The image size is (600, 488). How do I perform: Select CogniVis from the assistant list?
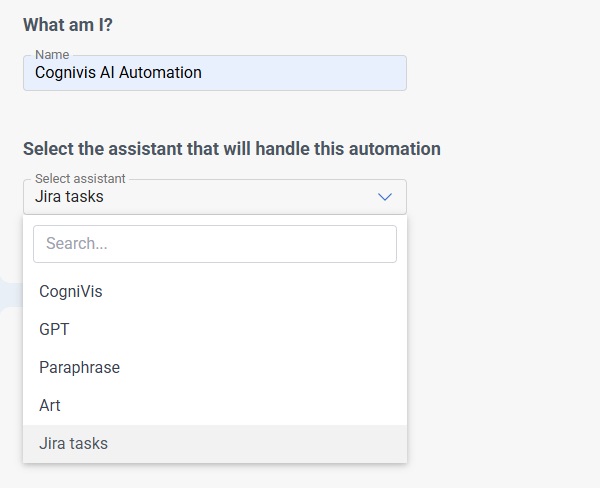coord(71,292)
